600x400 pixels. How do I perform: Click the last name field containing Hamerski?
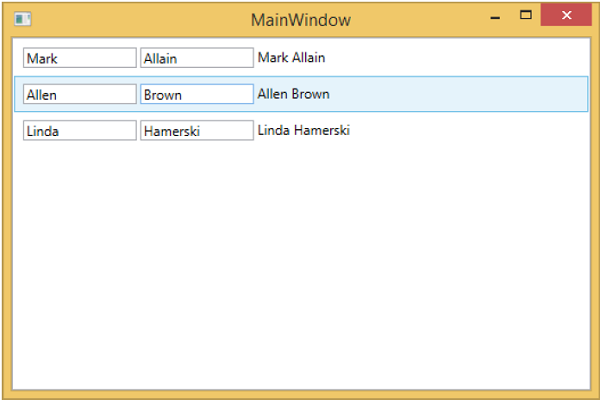point(196,130)
